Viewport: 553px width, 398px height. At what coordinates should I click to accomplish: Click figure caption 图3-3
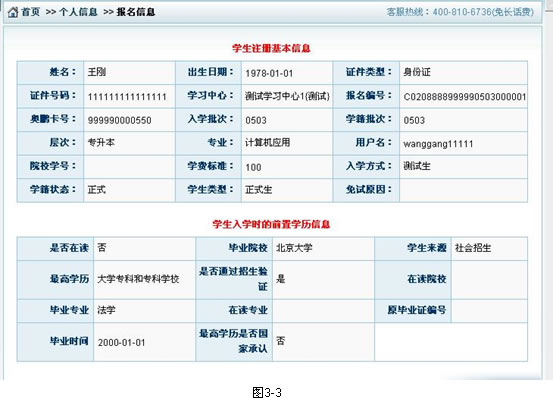[267, 392]
